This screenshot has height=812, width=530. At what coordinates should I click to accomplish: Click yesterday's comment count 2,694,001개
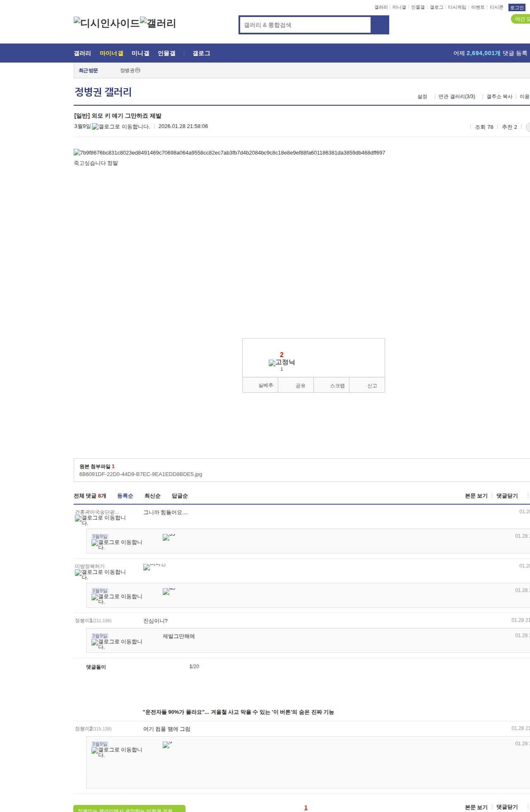(x=483, y=53)
